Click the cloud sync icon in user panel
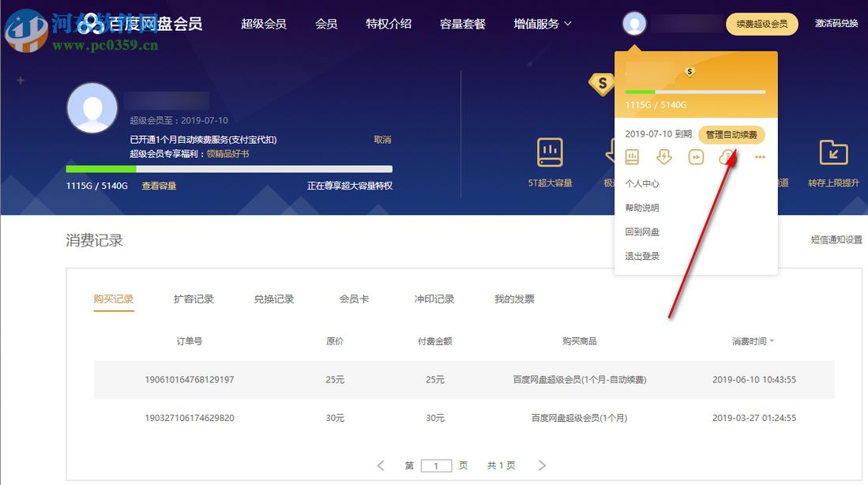Viewport: 868px width, 485px height. (x=727, y=156)
